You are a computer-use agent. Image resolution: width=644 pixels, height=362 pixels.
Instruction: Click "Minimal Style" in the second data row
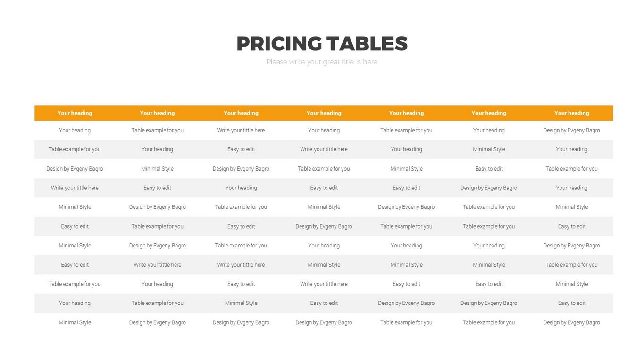489,149
